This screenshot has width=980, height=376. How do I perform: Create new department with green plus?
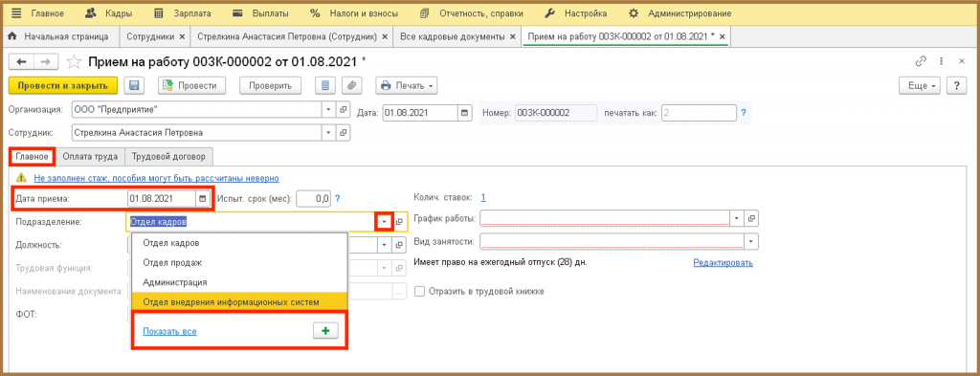(325, 331)
